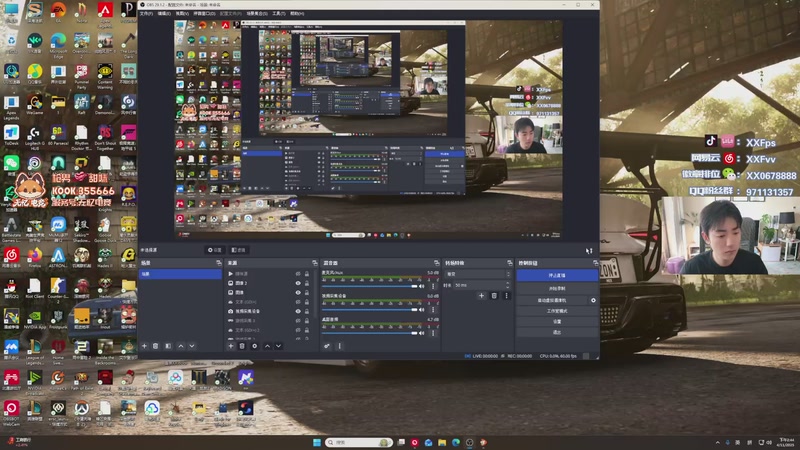Image resolution: width=800 pixels, height=450 pixels.
Task: Lock the 图像 2 source
Action: pyautogui.click(x=307, y=283)
